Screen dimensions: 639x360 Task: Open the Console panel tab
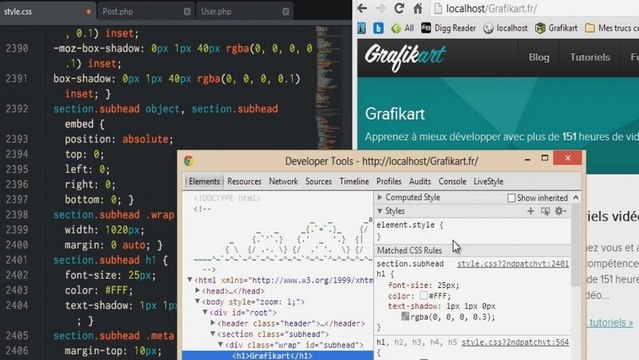click(x=452, y=181)
